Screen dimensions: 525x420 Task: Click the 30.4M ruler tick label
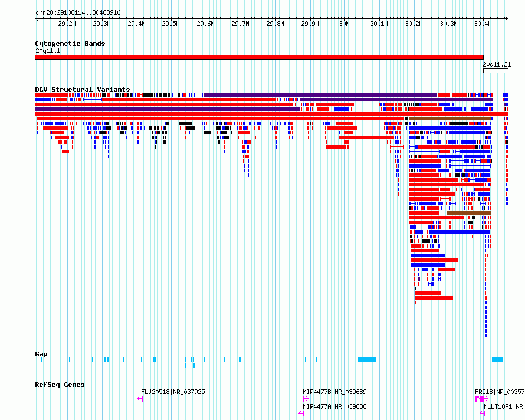[483, 24]
